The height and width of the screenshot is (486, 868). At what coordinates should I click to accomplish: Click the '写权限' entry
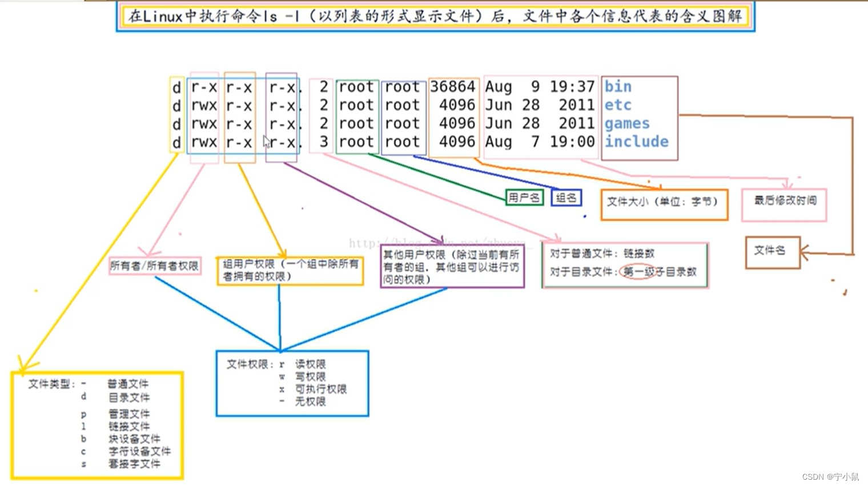311,376
